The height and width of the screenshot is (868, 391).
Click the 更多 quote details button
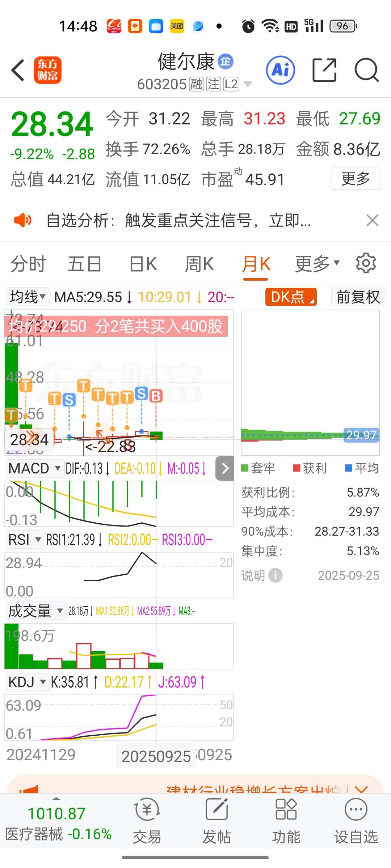[x=356, y=179]
